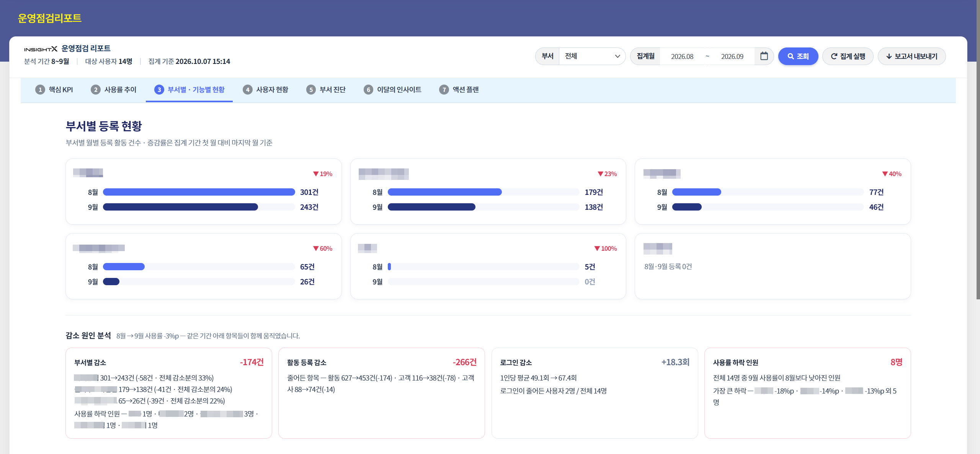Run aggregation with 집계 실행 button
This screenshot has height=454, width=980.
848,56
